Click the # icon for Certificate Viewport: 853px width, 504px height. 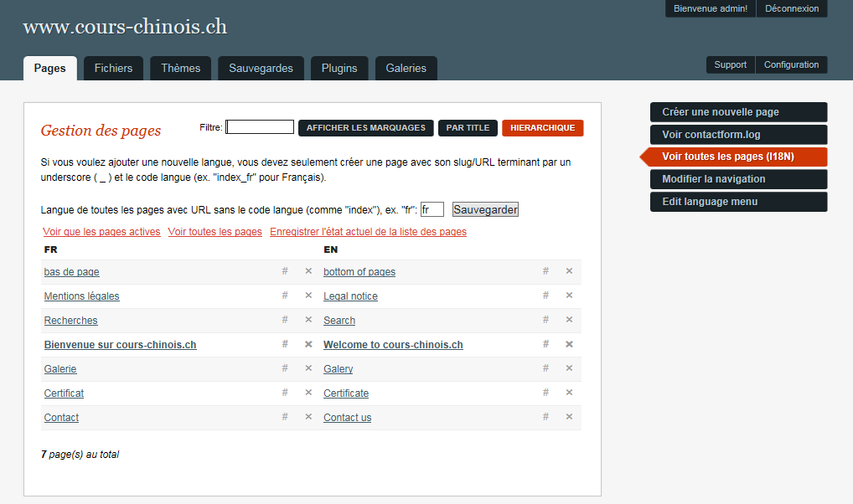(x=545, y=393)
